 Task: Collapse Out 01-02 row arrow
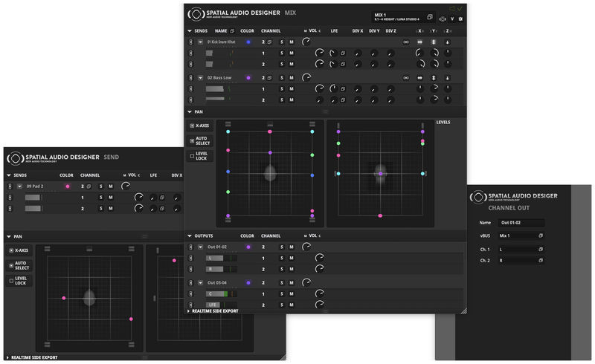point(200,247)
